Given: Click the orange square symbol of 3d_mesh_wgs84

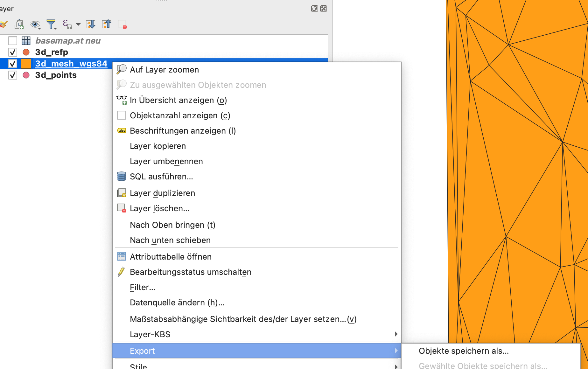Looking at the screenshot, I should 26,64.
